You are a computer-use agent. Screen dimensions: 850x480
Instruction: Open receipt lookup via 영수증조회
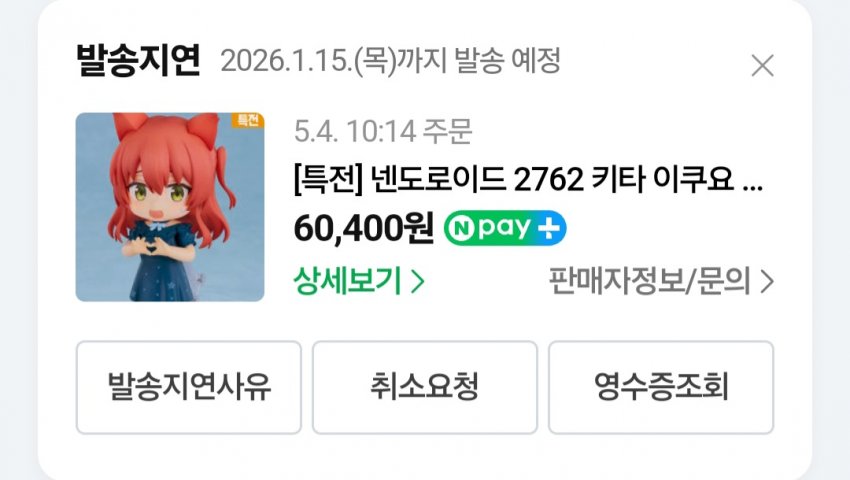point(661,387)
